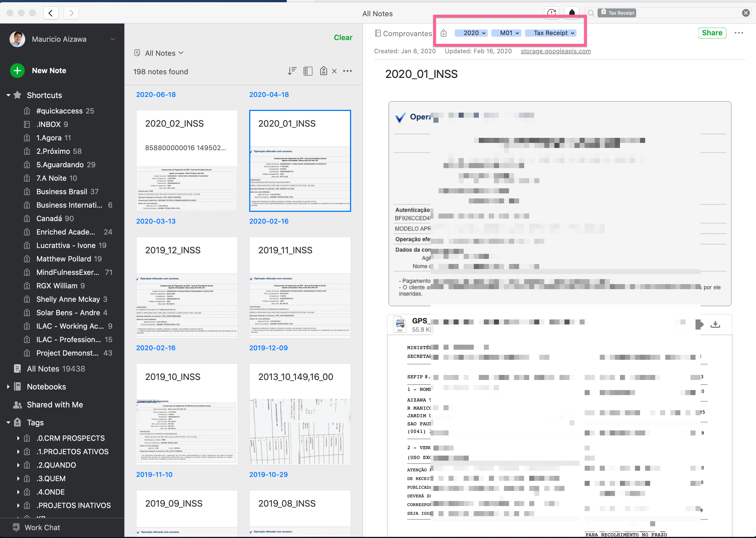Image resolution: width=756 pixels, height=538 pixels.
Task: Open the 2019_12_INSS note card
Action: tap(187, 287)
